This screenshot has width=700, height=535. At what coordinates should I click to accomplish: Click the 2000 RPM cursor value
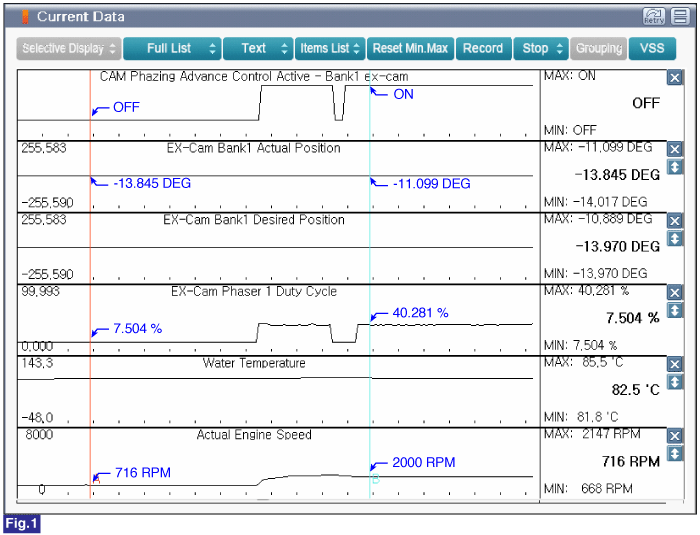click(424, 462)
